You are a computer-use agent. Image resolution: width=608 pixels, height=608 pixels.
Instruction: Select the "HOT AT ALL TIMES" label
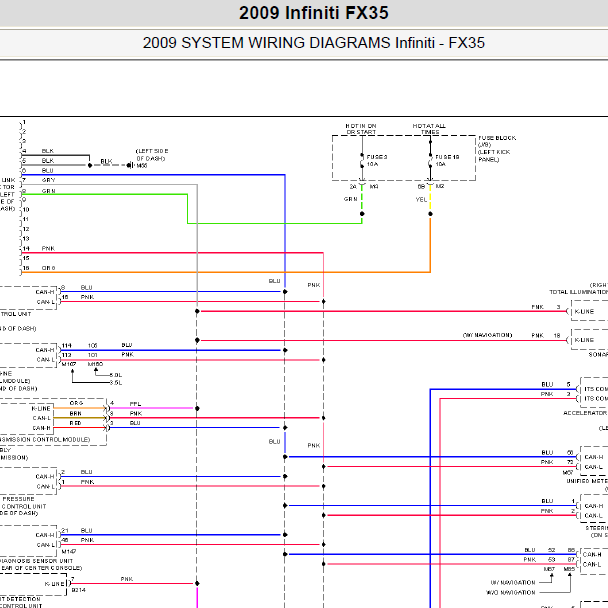pos(429,129)
